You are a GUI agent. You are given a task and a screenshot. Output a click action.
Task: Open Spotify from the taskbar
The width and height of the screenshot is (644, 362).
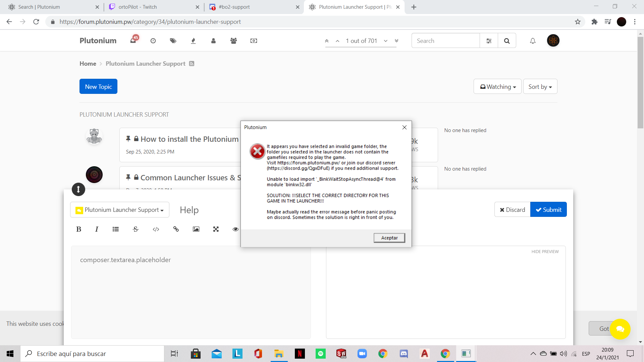click(x=321, y=354)
